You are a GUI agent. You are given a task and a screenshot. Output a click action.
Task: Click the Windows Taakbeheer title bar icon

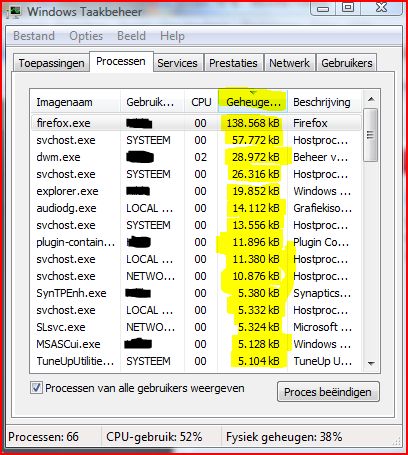[x=15, y=11]
